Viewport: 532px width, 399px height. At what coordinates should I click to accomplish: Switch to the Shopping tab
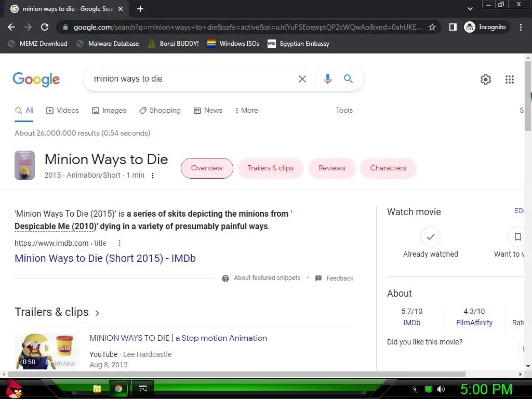tap(160, 110)
